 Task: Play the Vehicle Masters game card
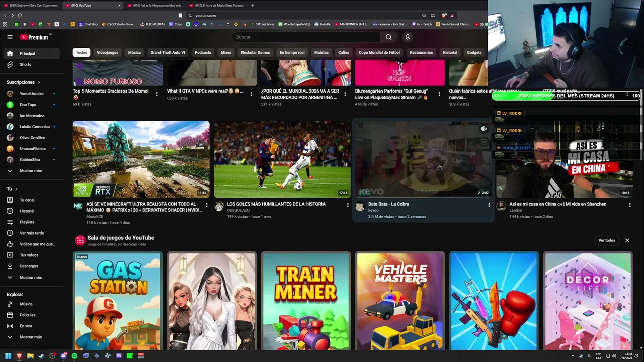400,301
